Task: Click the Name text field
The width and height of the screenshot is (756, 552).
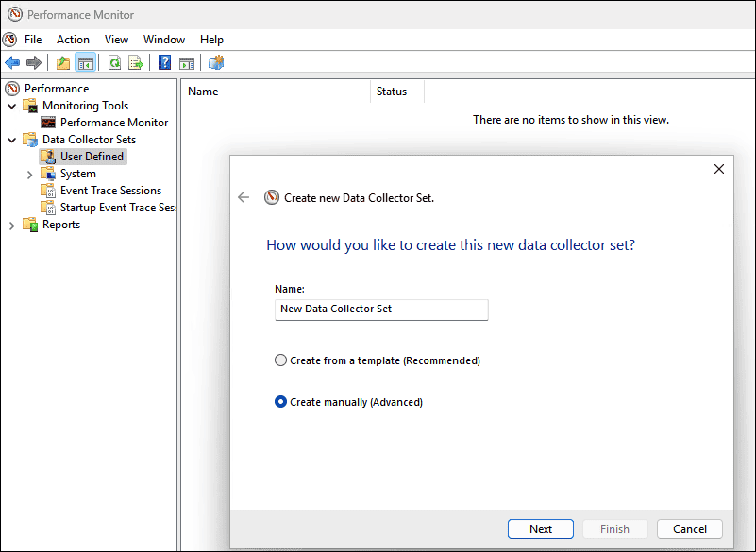Action: (381, 309)
